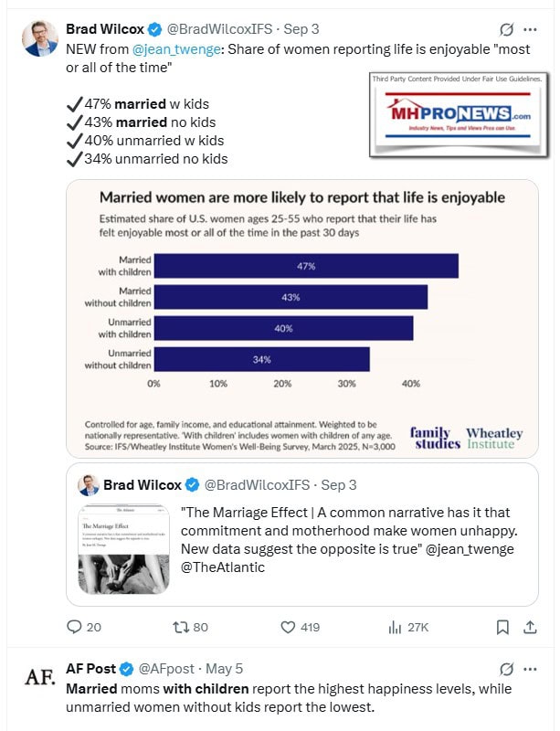Click Brad Wilcox's profile avatar
Viewport: 560px width, 731px height.
[38, 38]
